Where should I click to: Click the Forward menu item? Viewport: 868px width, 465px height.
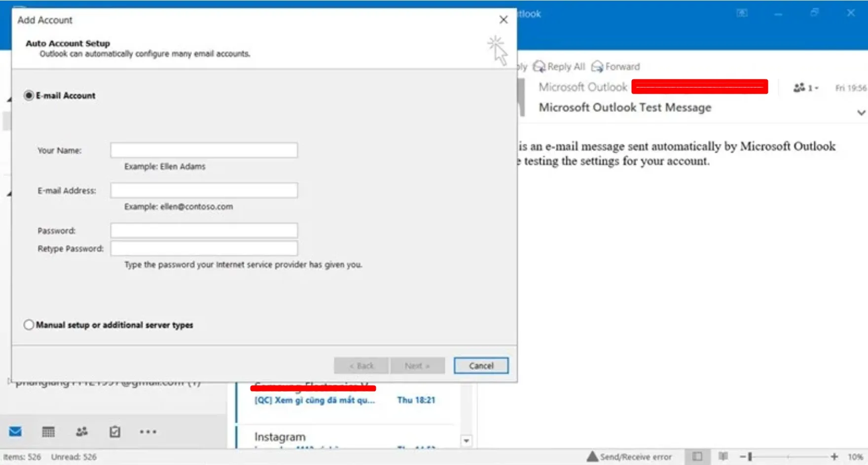(x=615, y=66)
